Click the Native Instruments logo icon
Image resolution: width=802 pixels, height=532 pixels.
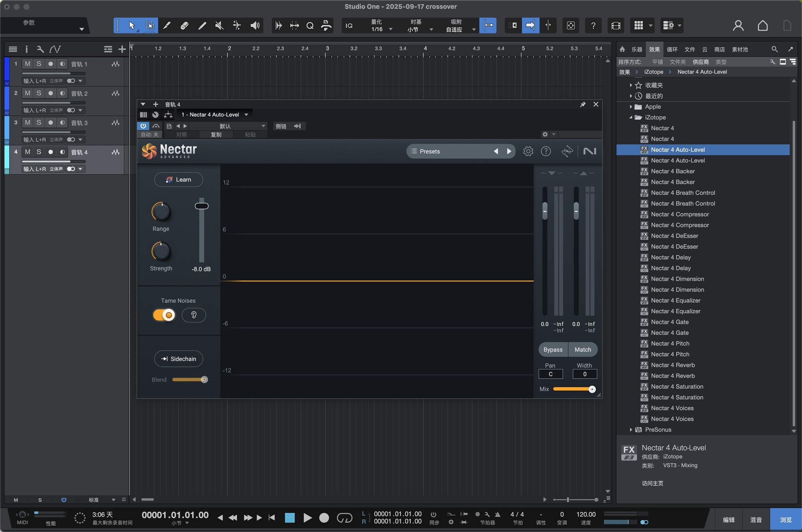click(589, 151)
